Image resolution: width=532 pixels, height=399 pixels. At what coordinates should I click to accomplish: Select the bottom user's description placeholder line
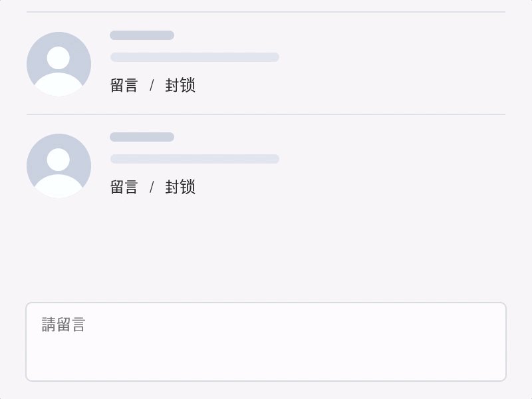(x=194, y=159)
